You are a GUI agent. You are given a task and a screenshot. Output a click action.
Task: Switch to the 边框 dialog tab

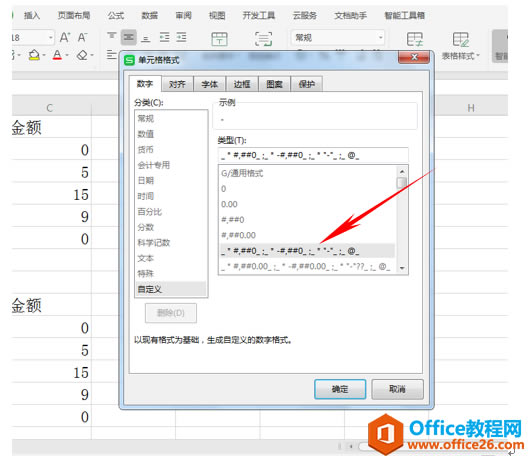[242, 84]
